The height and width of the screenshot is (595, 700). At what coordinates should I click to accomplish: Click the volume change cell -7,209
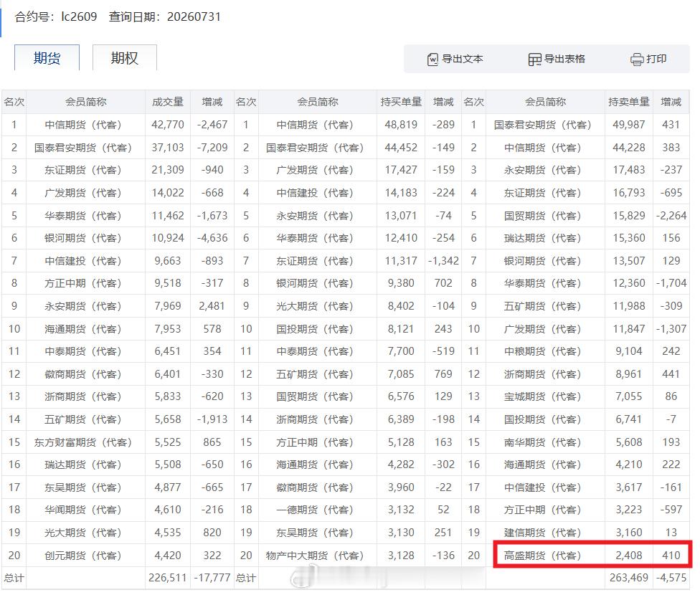click(x=212, y=147)
